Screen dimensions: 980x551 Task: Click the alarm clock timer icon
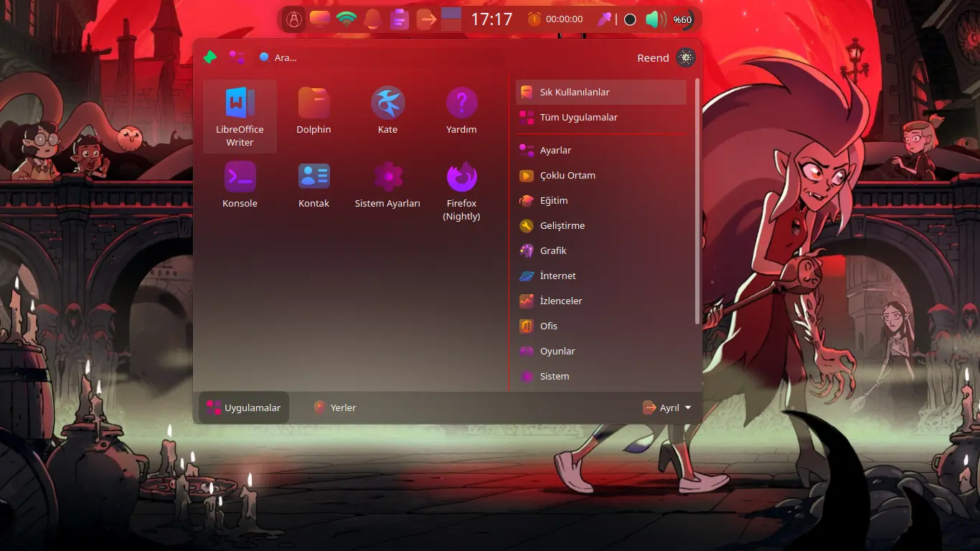click(x=534, y=19)
